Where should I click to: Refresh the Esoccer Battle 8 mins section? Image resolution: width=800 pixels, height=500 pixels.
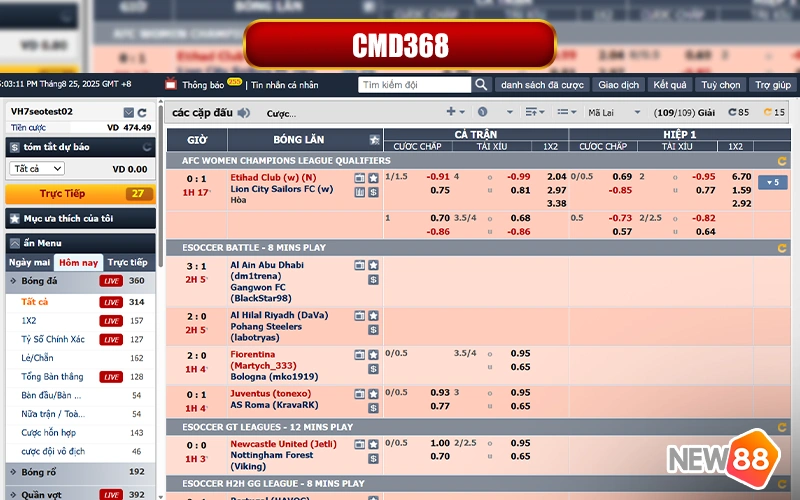(782, 248)
